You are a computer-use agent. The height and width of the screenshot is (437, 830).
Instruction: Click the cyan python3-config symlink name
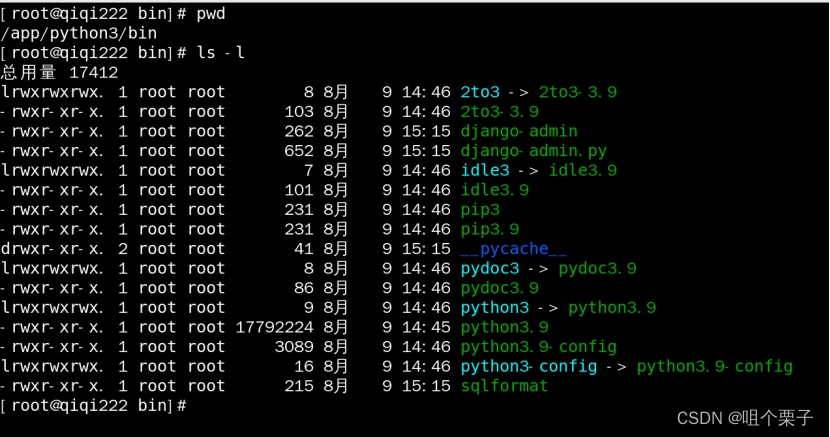pyautogui.click(x=528, y=366)
